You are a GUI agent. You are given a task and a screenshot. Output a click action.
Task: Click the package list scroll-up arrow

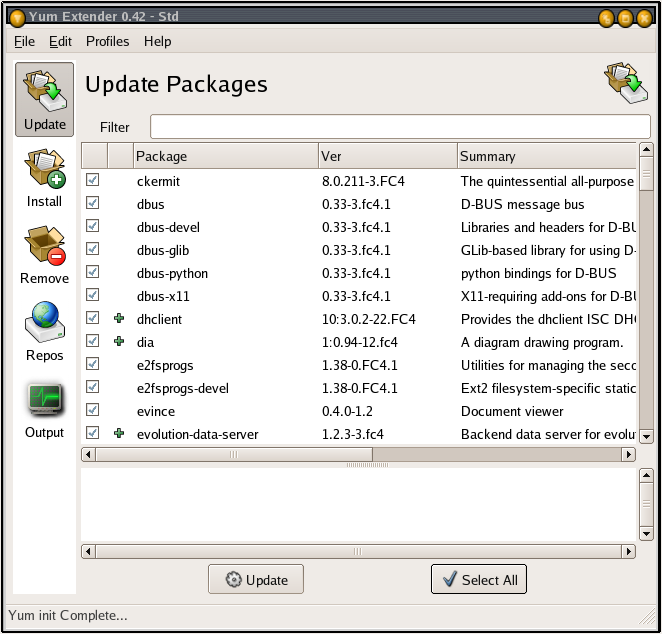point(646,149)
